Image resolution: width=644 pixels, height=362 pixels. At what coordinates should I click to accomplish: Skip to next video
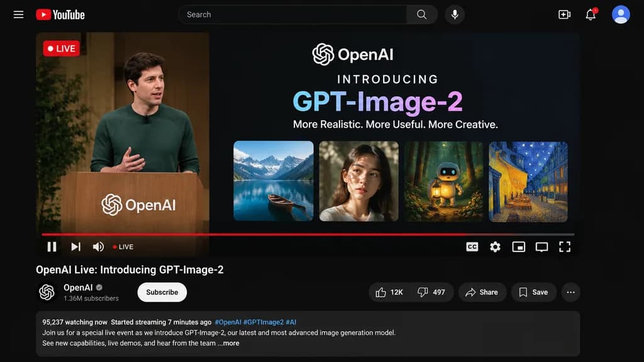[x=75, y=246]
